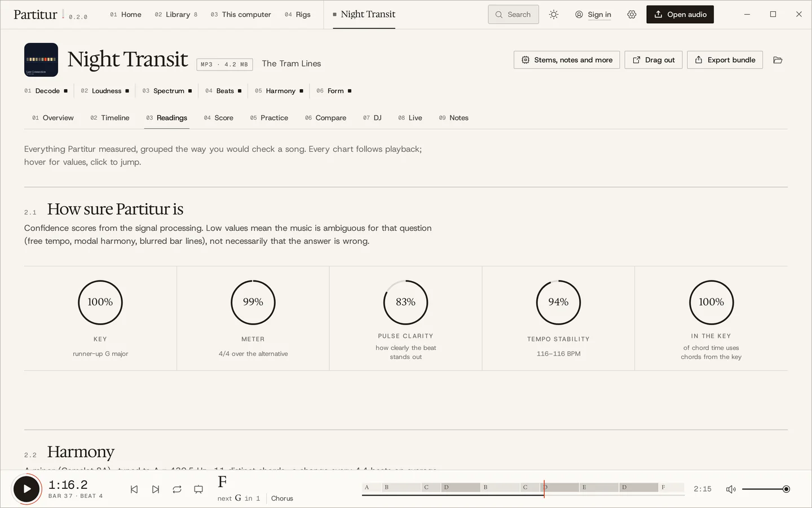
Task: Click the Export bundle button
Action: coord(725,60)
